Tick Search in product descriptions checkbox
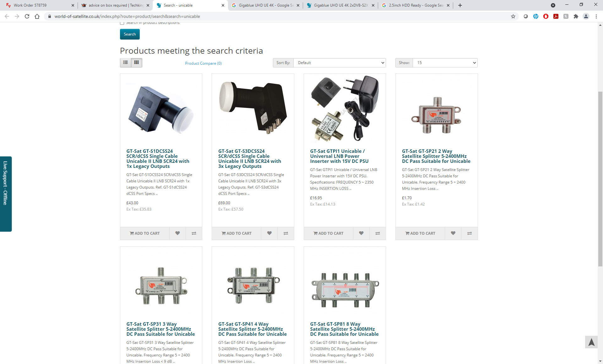 click(122, 23)
